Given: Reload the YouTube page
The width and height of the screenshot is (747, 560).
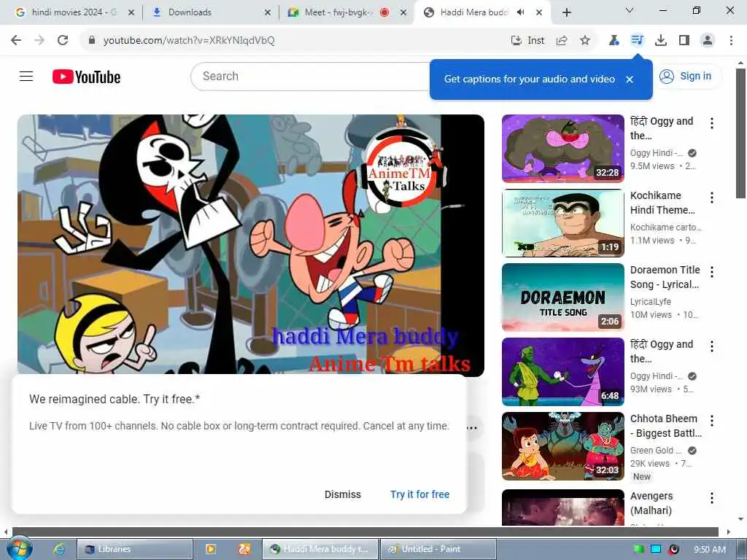Looking at the screenshot, I should (x=63, y=41).
